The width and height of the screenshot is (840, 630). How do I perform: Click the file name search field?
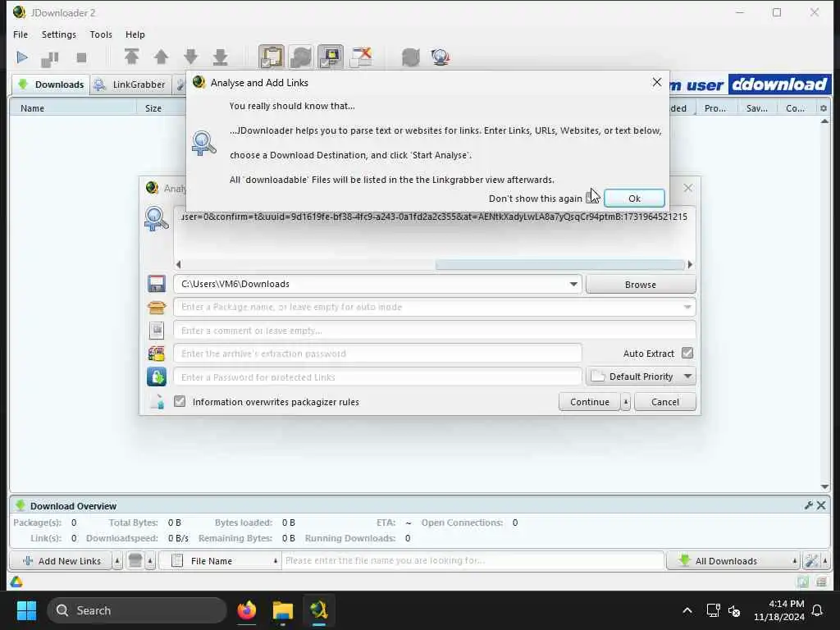(x=472, y=561)
